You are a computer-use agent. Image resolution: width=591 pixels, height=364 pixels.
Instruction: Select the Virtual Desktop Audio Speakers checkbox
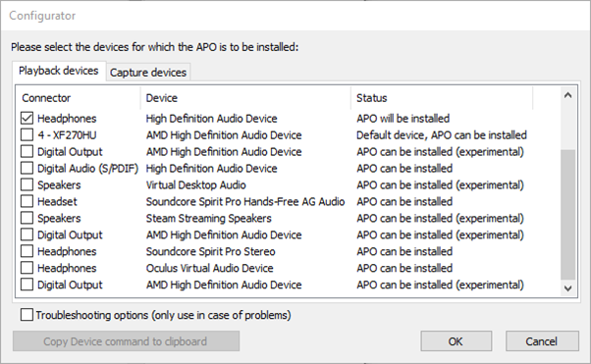pyautogui.click(x=27, y=184)
